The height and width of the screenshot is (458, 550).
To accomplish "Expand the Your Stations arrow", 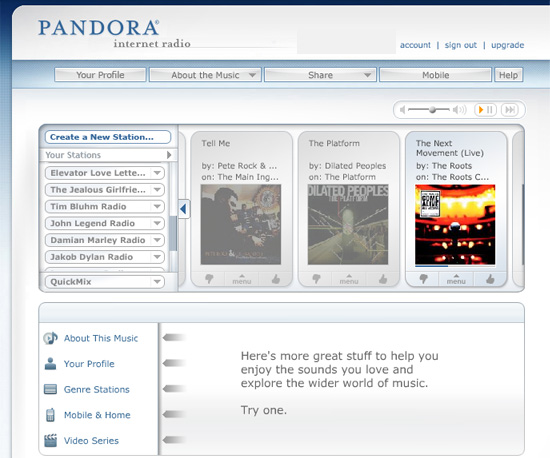I will click(x=169, y=155).
